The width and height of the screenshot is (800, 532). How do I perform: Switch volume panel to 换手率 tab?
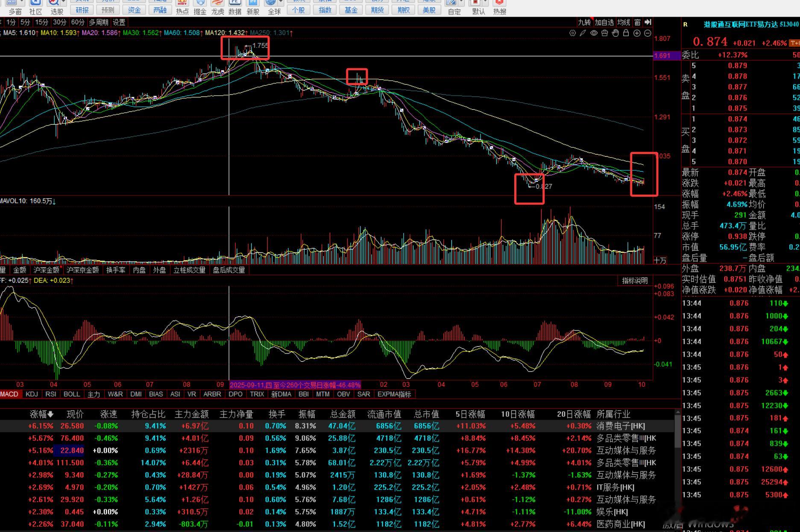coord(116,270)
